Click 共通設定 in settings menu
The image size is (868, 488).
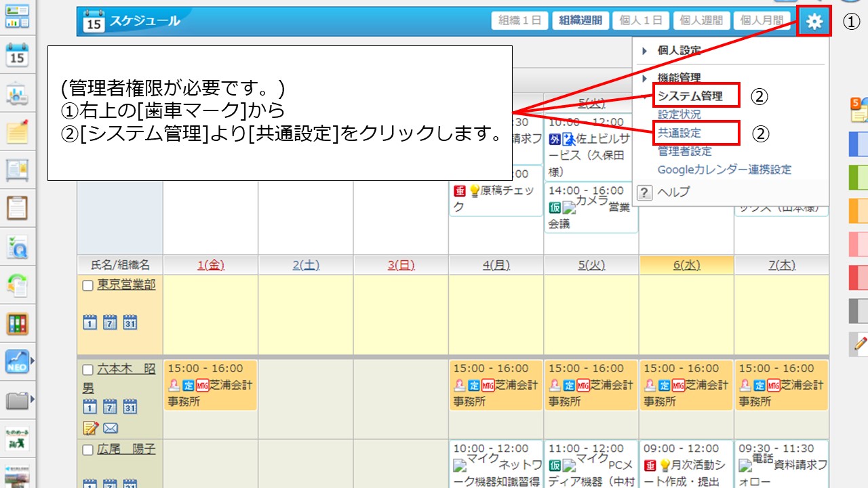679,133
